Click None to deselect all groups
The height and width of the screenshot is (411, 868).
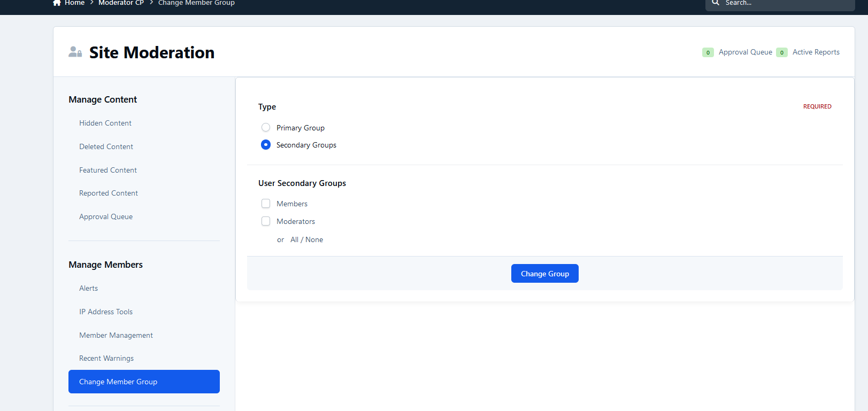[x=314, y=240]
